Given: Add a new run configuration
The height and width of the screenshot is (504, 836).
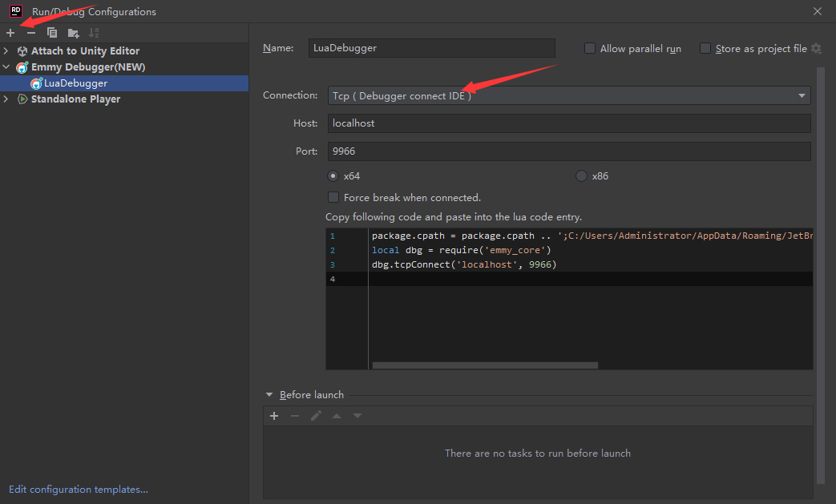Looking at the screenshot, I should coord(10,33).
